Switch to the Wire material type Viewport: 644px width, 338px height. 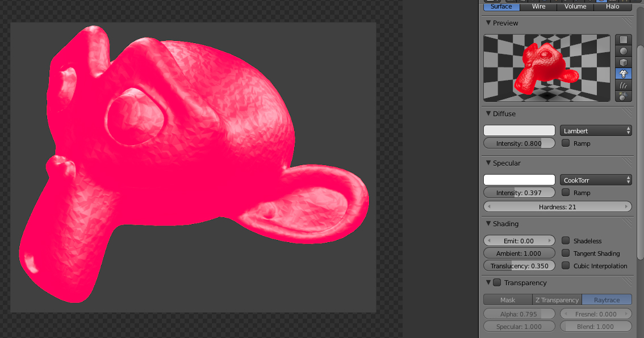tap(538, 7)
